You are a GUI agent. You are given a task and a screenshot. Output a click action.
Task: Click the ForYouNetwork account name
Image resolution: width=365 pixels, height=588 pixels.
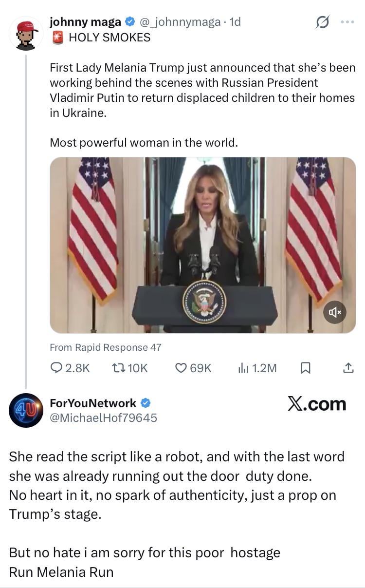(x=93, y=403)
